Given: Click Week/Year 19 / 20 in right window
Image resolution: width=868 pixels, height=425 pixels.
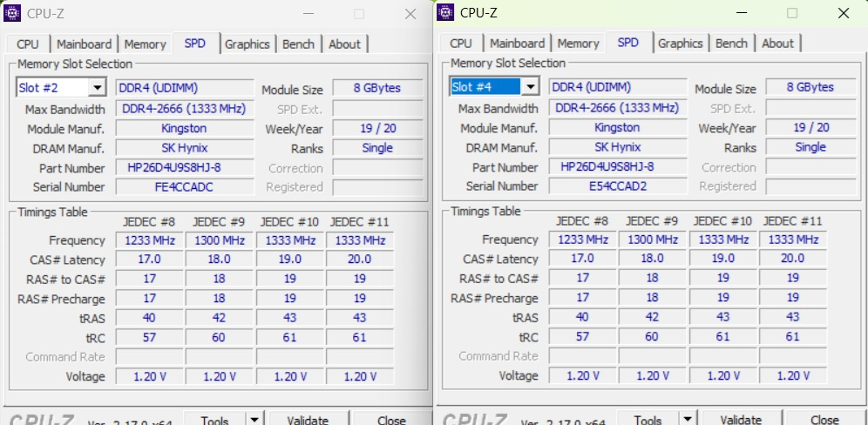Looking at the screenshot, I should coord(810,127).
